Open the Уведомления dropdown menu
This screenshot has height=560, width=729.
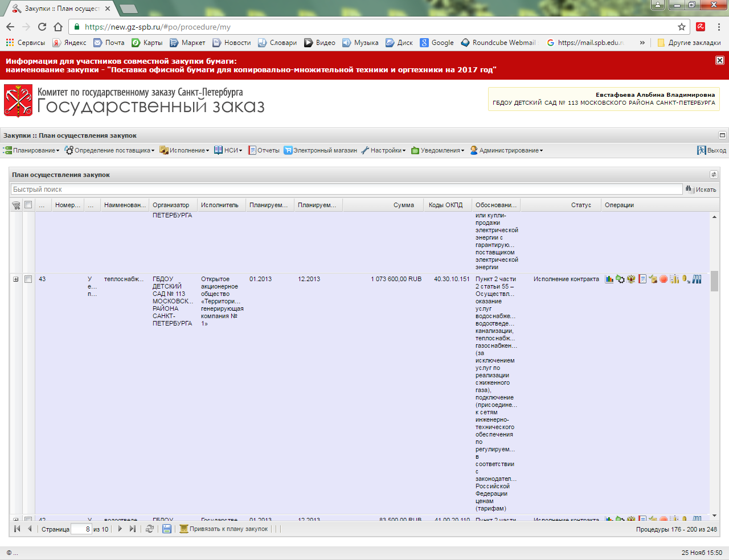pos(438,150)
